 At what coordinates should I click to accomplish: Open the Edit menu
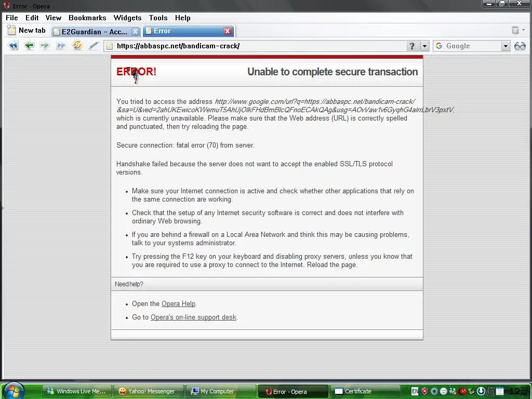pos(32,18)
